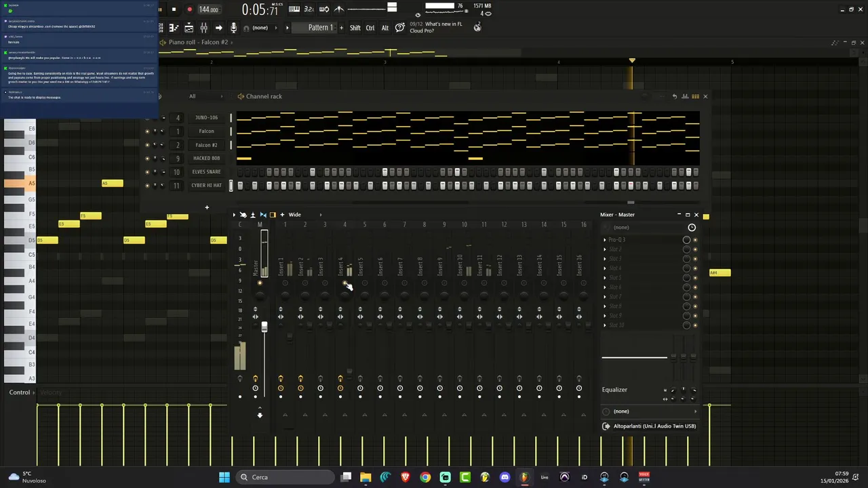
Task: Click the 144.000 tempo field
Action: (209, 9)
